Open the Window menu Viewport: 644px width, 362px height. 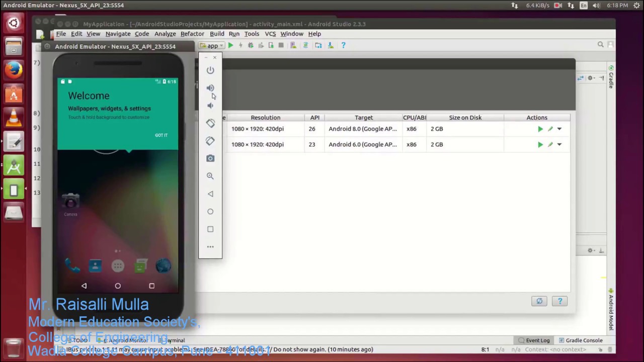tap(292, 34)
